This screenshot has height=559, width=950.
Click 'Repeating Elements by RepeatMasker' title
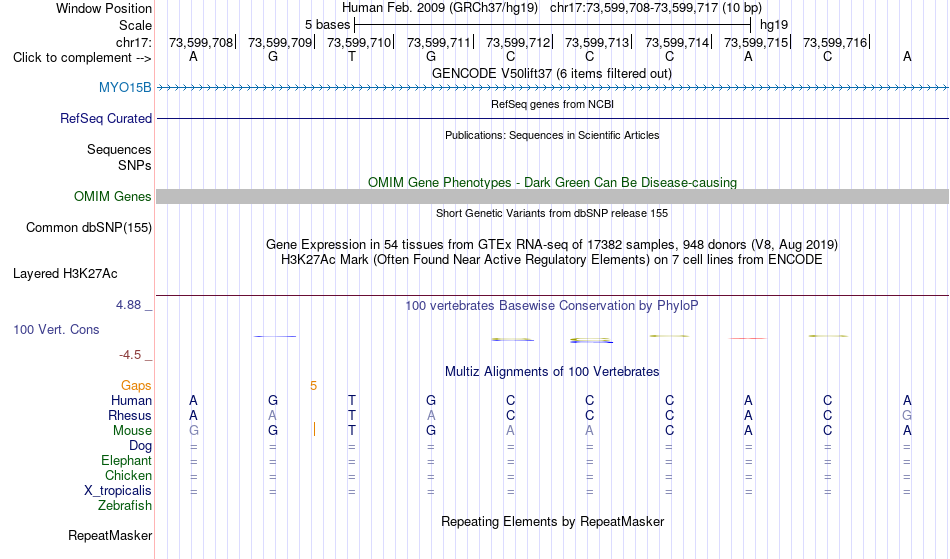pyautogui.click(x=553, y=522)
